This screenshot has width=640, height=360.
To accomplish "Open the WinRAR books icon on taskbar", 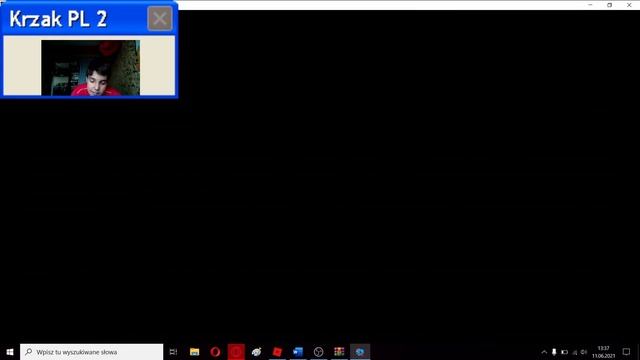I will [339, 352].
